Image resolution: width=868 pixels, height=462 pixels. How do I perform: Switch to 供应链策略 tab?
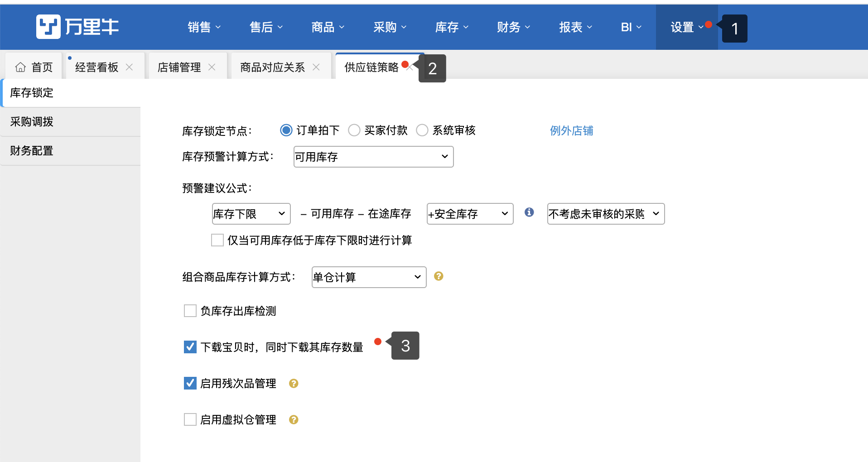pos(371,67)
